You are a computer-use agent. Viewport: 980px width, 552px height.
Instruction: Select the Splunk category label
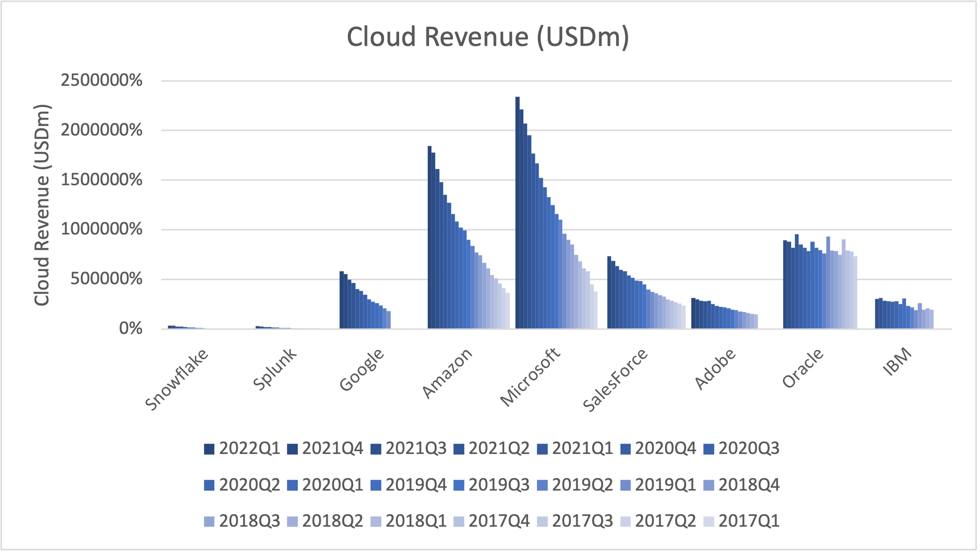[275, 369]
